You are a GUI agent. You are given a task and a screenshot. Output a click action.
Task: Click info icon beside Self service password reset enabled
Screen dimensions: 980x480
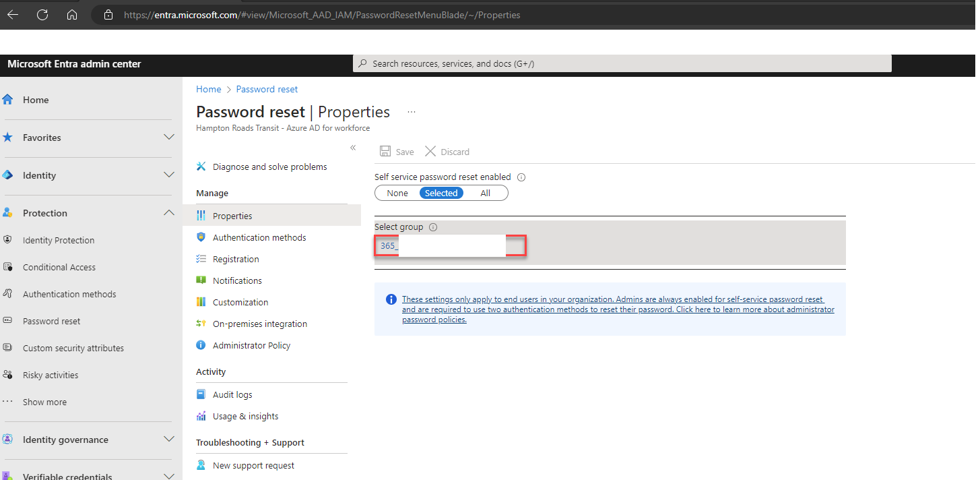point(521,177)
